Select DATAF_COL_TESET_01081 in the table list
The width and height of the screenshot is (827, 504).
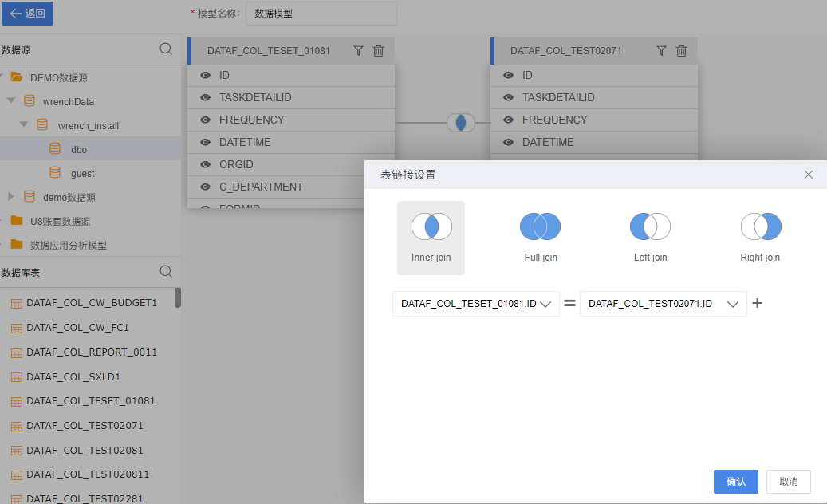click(90, 401)
